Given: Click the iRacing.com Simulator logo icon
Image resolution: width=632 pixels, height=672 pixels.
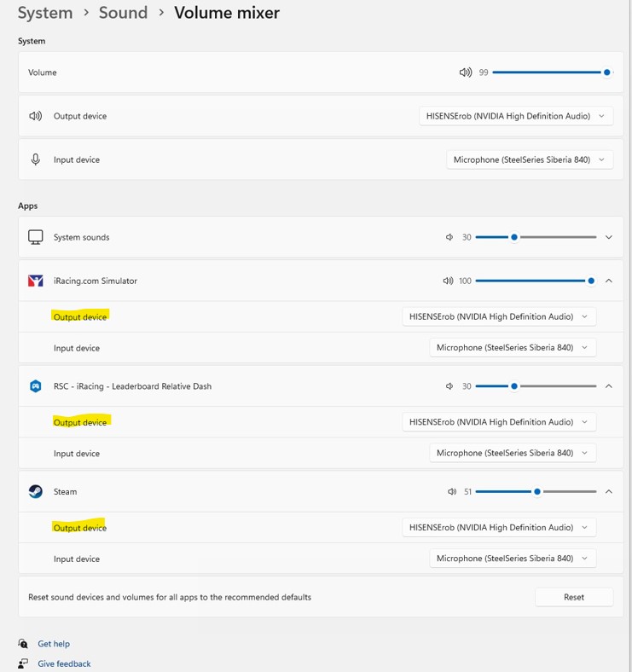Looking at the screenshot, I should [36, 281].
